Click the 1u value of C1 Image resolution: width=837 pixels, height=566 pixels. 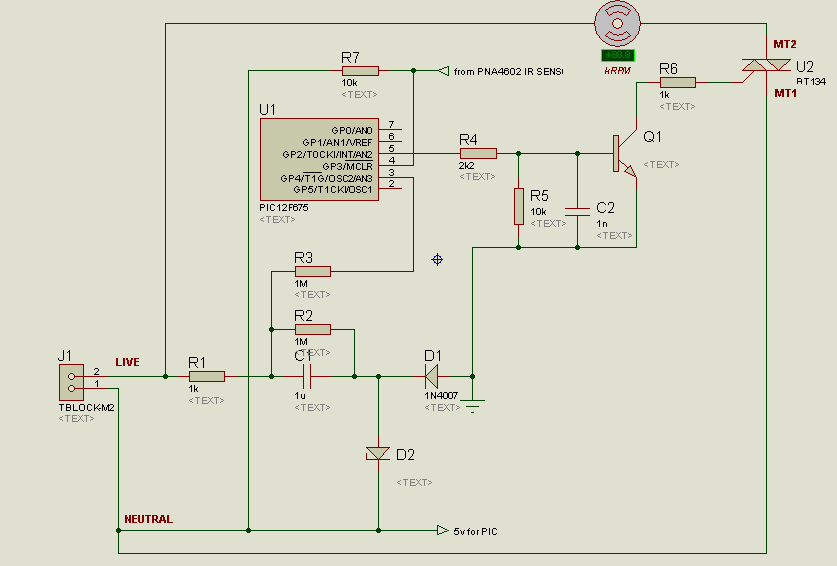pyautogui.click(x=299, y=396)
